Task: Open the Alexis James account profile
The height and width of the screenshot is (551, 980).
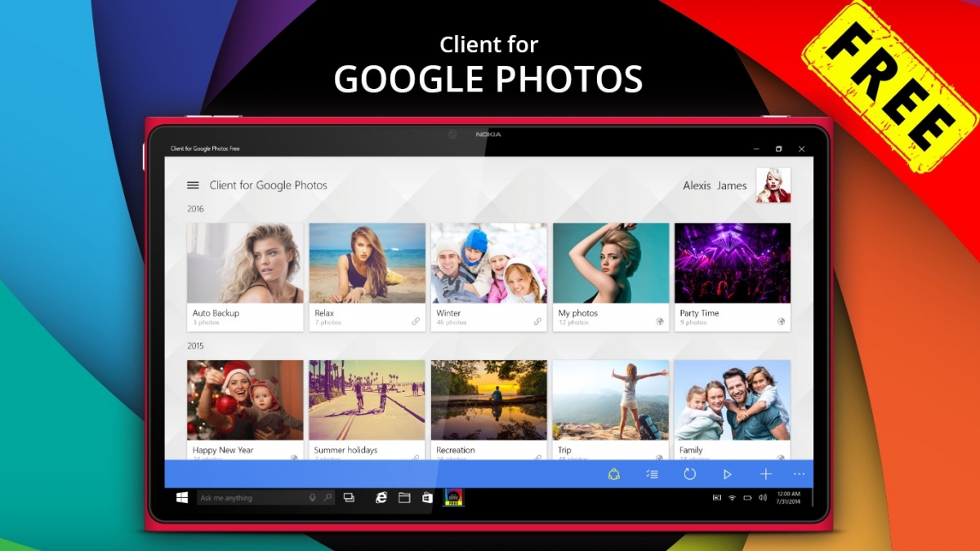Action: click(x=773, y=185)
